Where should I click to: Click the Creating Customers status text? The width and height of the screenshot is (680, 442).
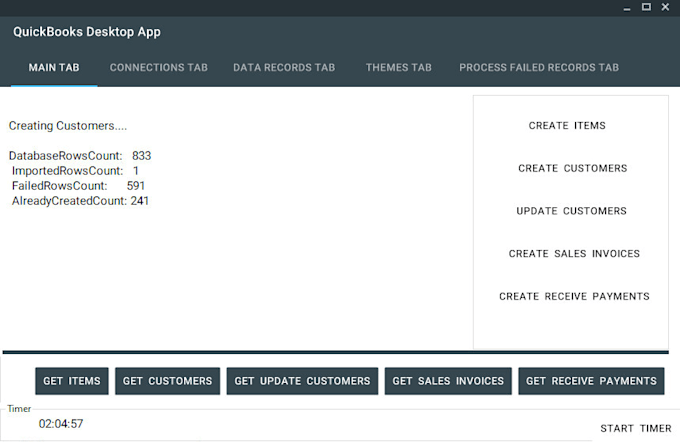pos(68,126)
